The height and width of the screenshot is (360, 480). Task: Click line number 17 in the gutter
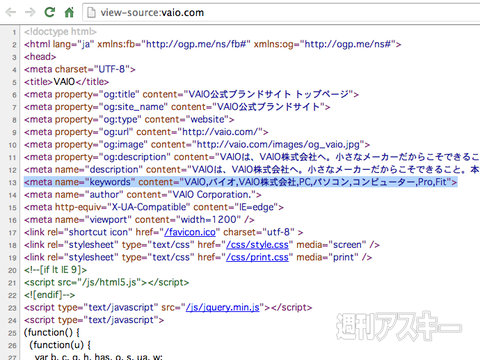click(12, 233)
